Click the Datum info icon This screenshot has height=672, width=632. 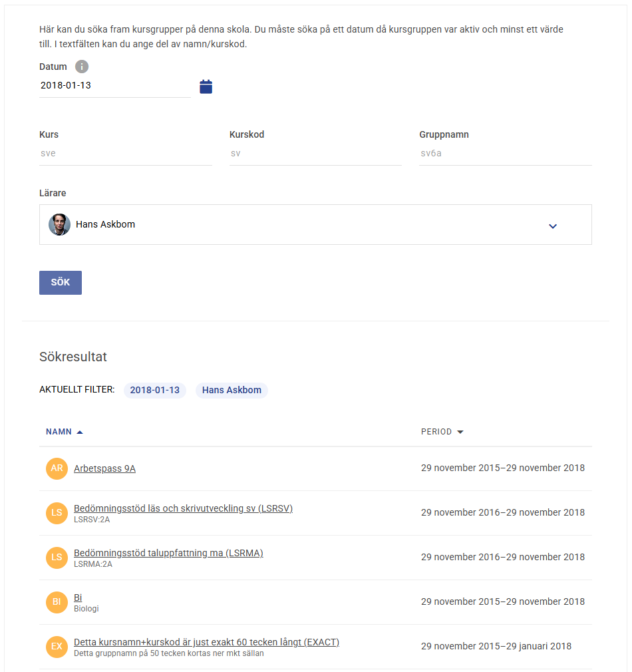82,67
